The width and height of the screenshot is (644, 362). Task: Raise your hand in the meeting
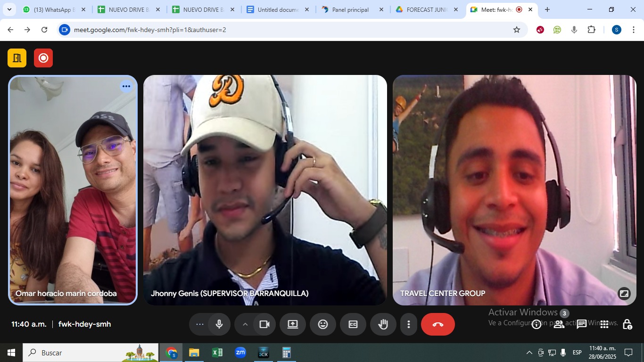point(383,324)
